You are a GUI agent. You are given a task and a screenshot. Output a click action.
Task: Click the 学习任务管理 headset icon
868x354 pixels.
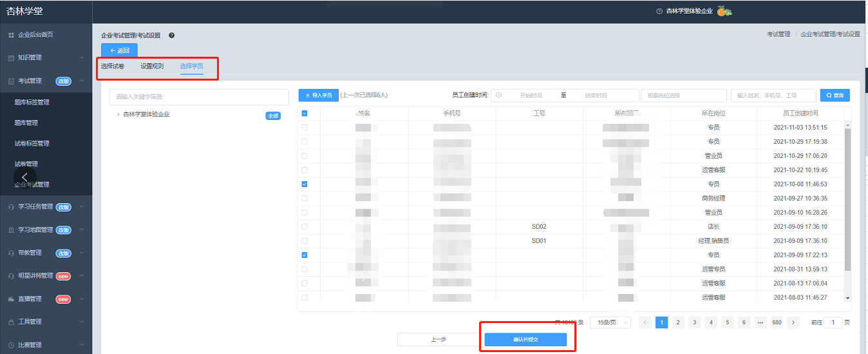point(11,207)
